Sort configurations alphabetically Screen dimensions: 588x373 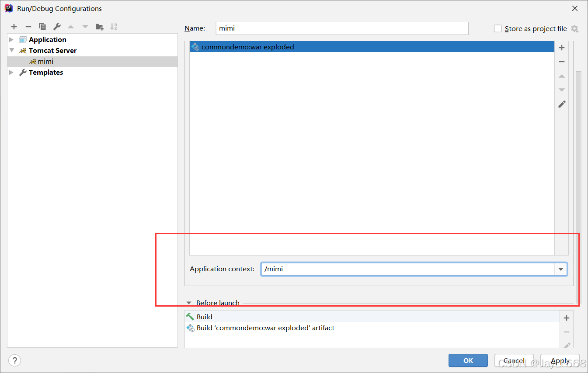114,27
